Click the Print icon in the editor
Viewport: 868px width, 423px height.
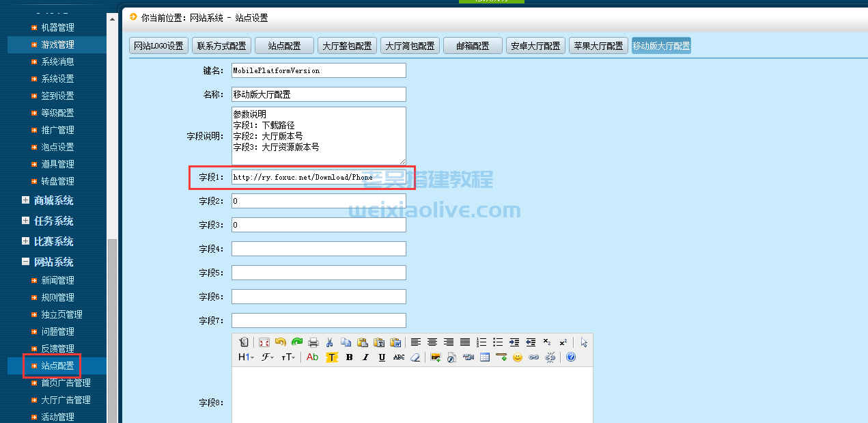coord(313,343)
